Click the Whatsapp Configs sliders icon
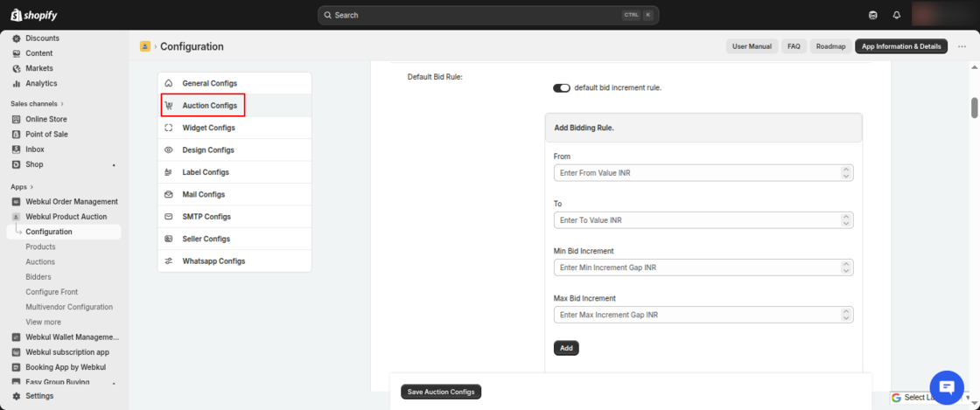The image size is (980, 410). click(168, 261)
